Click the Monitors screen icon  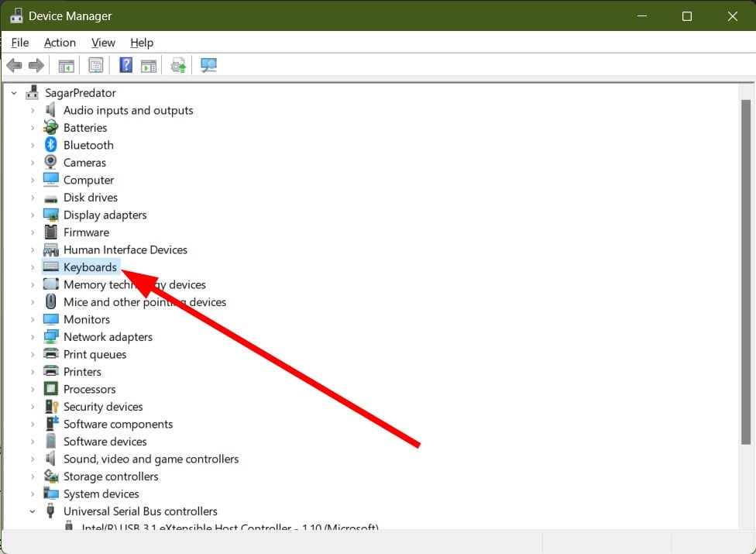click(x=50, y=319)
